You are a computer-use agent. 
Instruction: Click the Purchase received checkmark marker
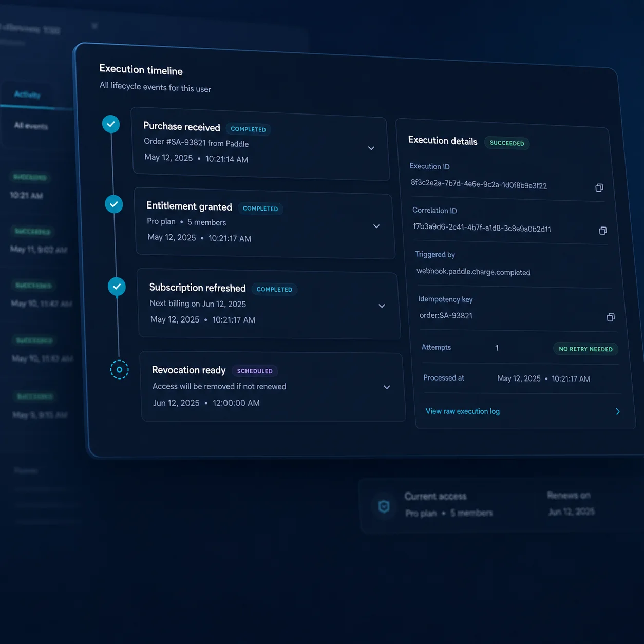tap(111, 124)
